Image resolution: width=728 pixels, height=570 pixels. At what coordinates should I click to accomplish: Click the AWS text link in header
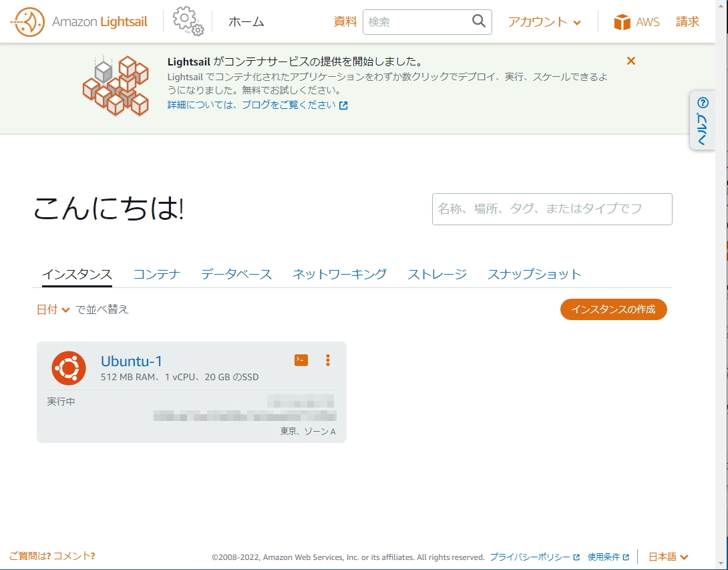point(648,22)
